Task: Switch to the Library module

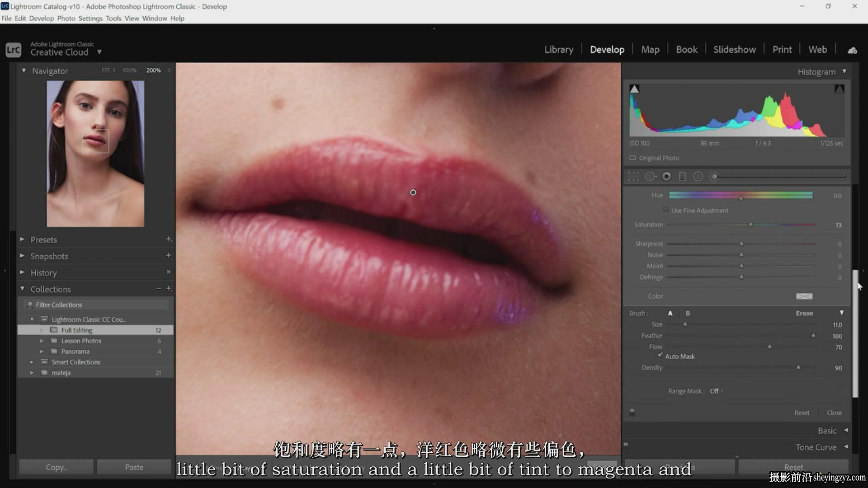Action: [558, 50]
